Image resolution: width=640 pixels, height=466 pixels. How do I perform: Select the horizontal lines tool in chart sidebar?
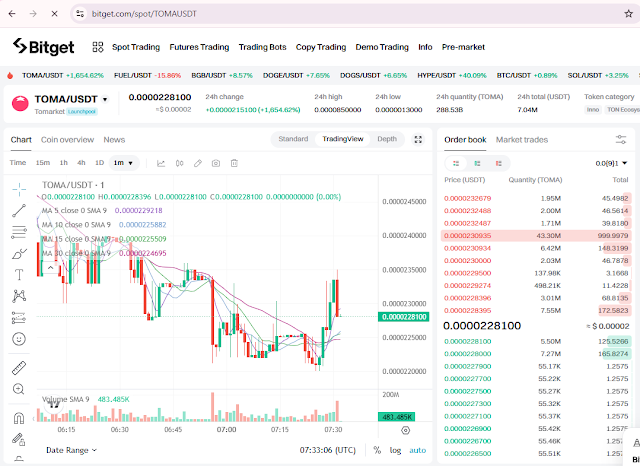(x=19, y=232)
